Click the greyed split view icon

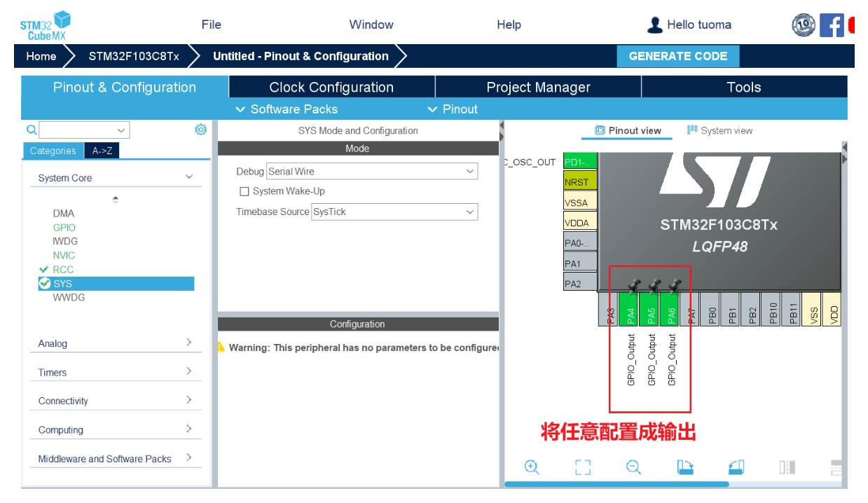pos(787,467)
